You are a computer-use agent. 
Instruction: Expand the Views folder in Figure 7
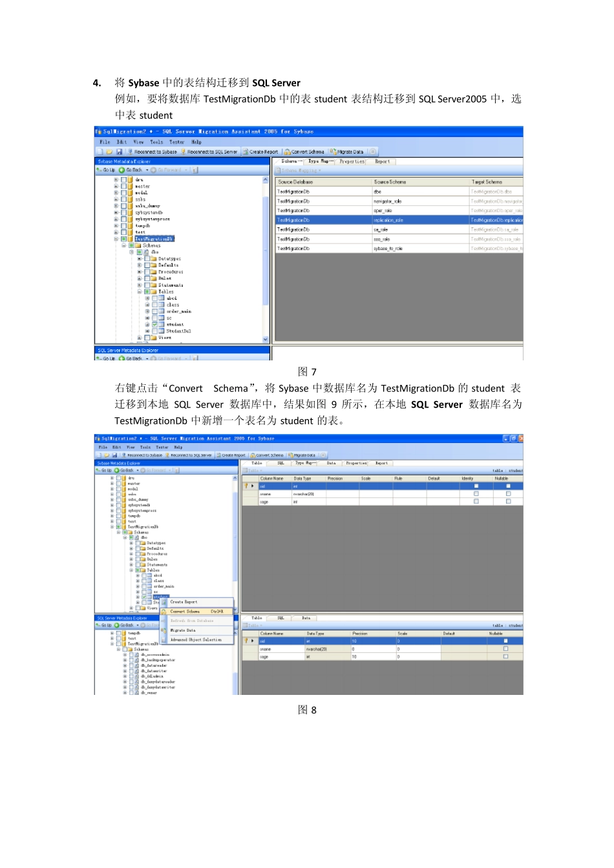[139, 338]
